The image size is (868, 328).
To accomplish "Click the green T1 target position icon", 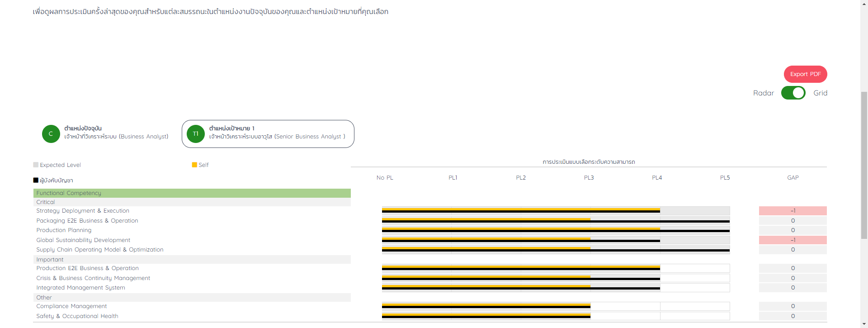I will [x=196, y=134].
